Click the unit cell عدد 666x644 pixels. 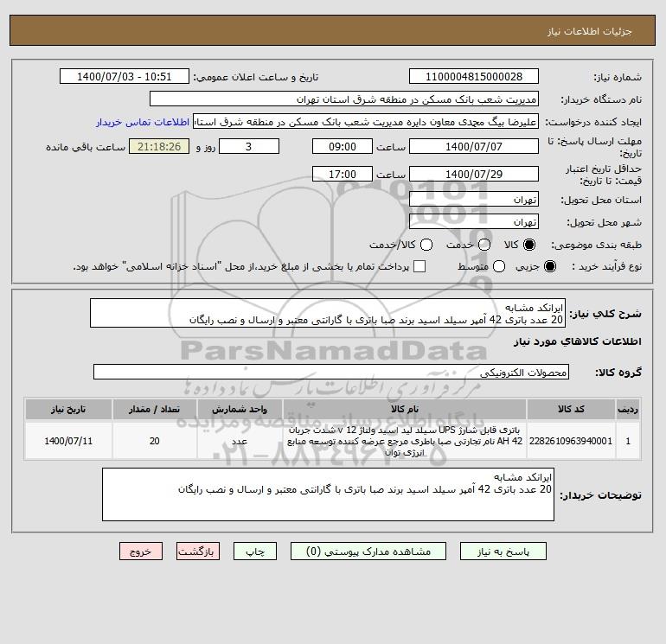tap(240, 441)
